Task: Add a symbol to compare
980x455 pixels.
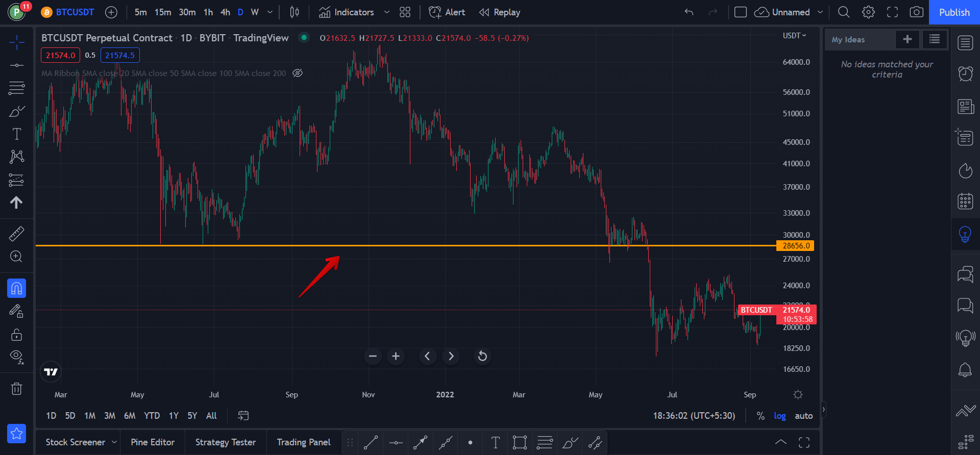Action: click(111, 12)
